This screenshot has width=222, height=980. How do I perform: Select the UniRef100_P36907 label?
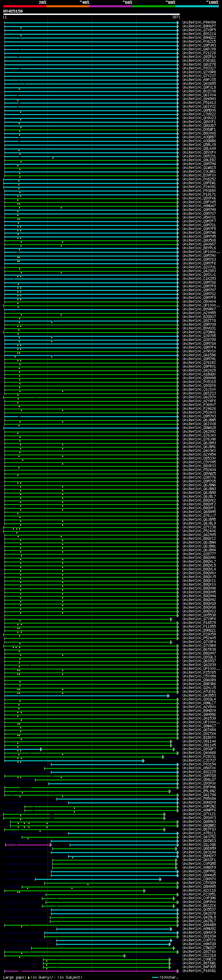point(199,405)
